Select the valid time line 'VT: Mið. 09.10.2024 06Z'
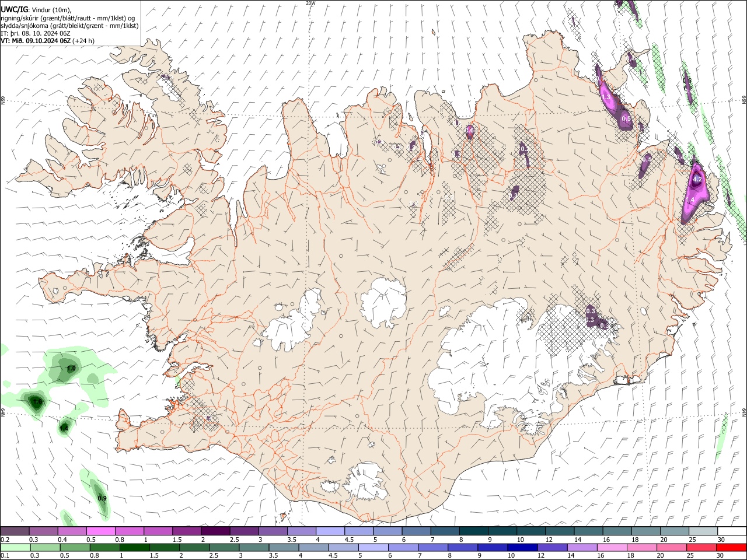Image resolution: width=747 pixels, height=560 pixels. point(37,41)
